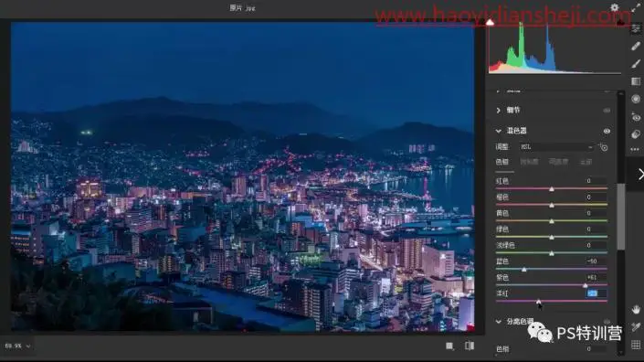Toggle shadow clipping warning triangle on histogram
644x362 pixels.
point(490,22)
